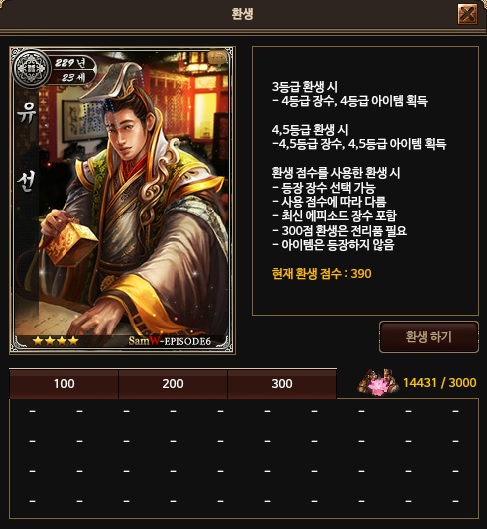Click the 유선 general card portrait

tap(122, 201)
